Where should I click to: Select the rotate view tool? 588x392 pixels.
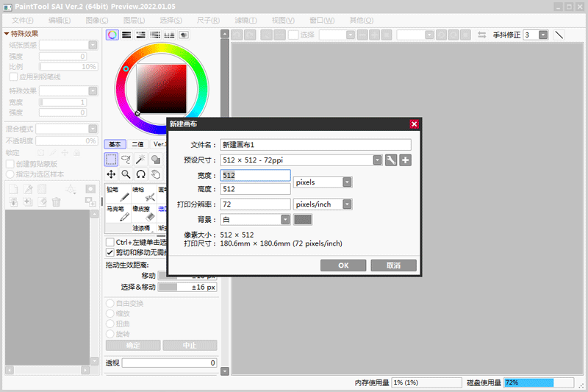[140, 174]
